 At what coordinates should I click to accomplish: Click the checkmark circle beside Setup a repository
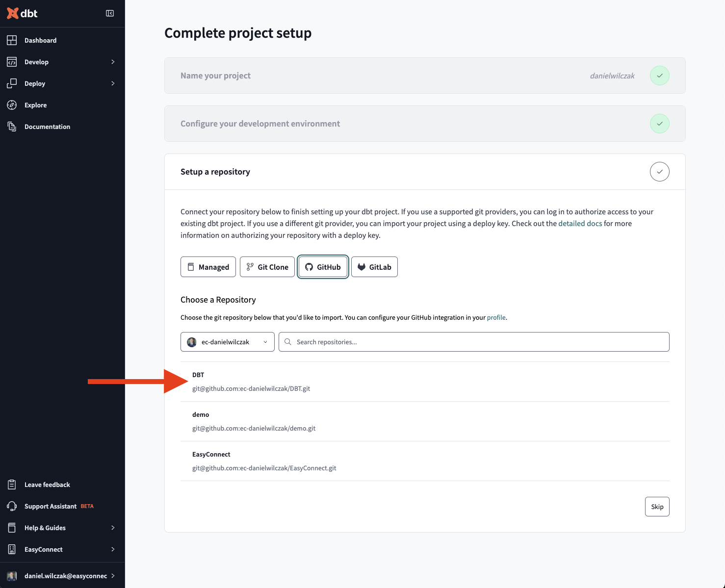(660, 172)
